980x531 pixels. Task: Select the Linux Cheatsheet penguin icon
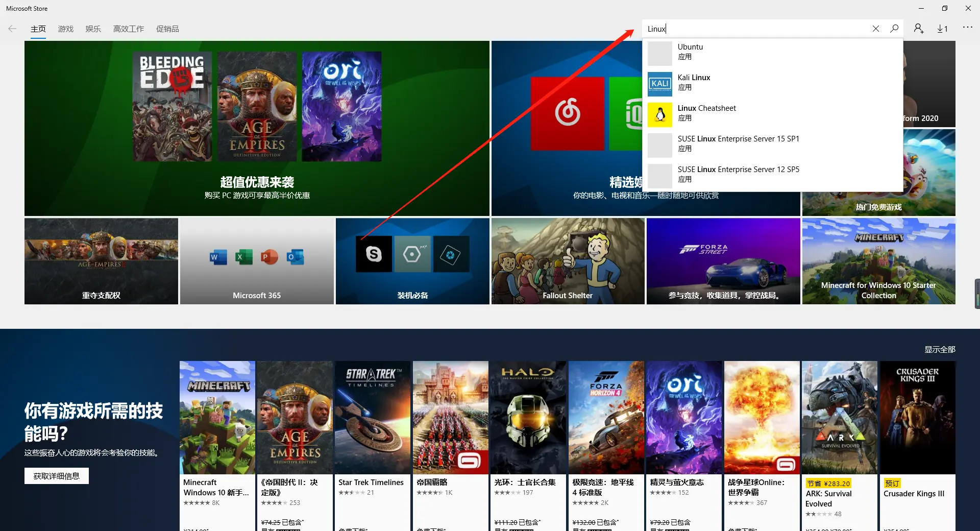click(660, 114)
